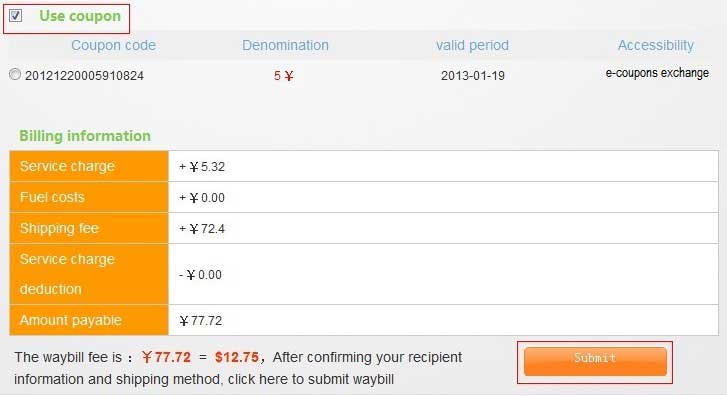Click the orange Submit button

pyautogui.click(x=595, y=361)
